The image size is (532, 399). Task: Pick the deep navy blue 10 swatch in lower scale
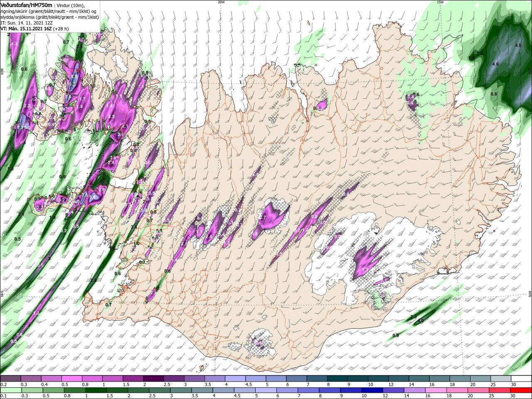click(x=372, y=390)
